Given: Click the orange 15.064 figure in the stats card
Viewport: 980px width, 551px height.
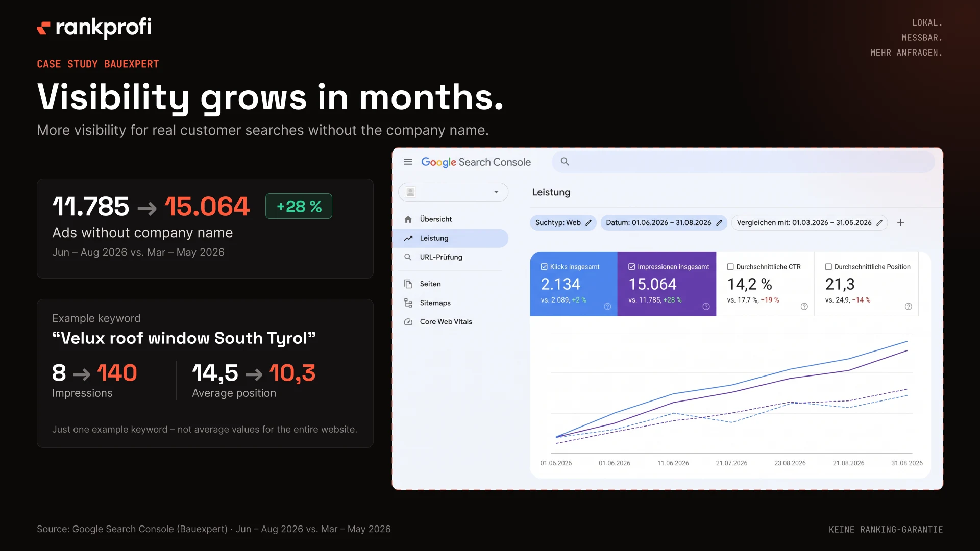Looking at the screenshot, I should 207,207.
